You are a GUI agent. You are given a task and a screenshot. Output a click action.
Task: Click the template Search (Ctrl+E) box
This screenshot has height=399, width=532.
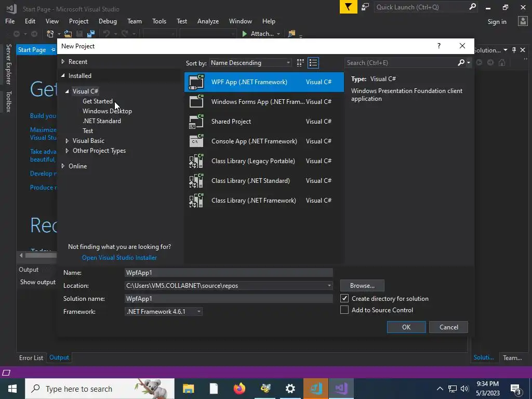(x=401, y=63)
